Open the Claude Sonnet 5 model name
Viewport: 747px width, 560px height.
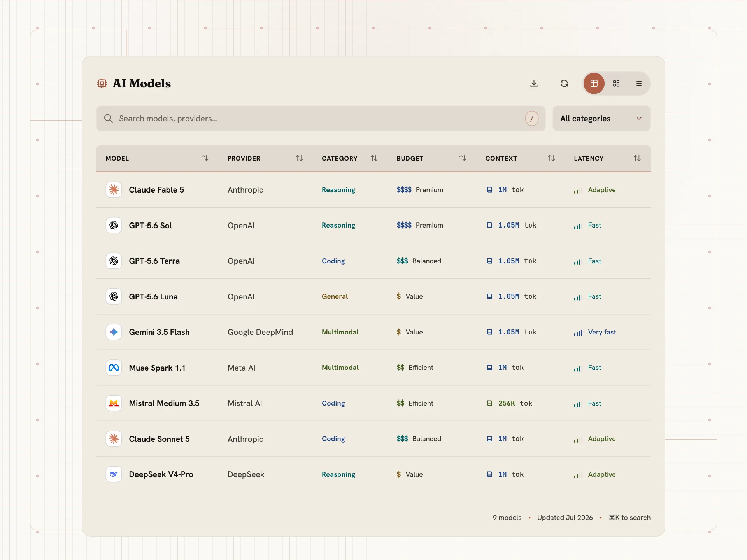159,439
